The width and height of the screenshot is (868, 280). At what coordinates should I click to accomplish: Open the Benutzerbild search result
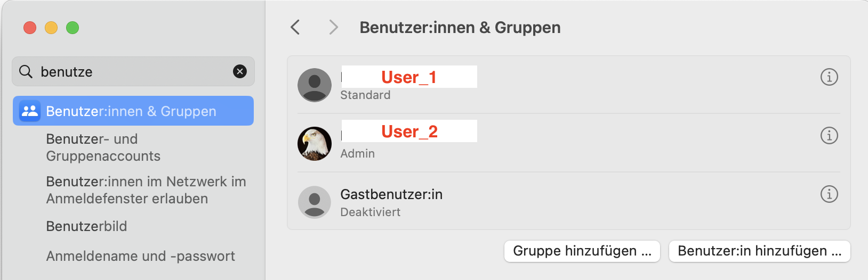[86, 226]
